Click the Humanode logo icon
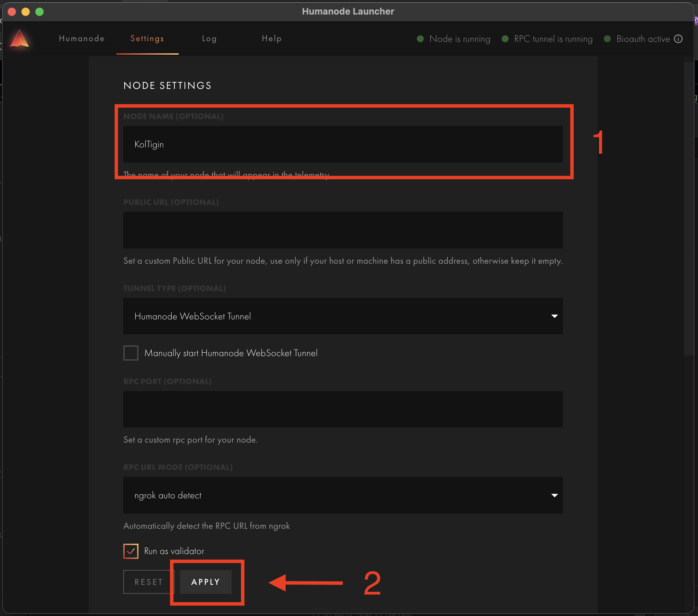 pos(20,38)
